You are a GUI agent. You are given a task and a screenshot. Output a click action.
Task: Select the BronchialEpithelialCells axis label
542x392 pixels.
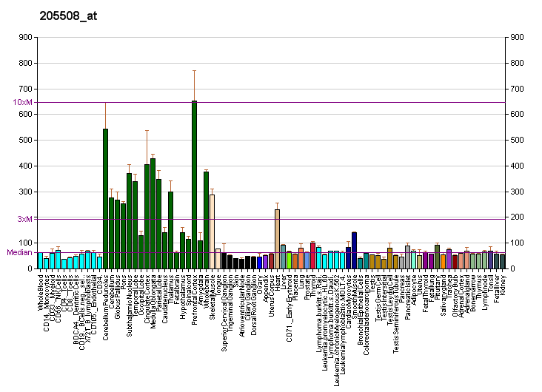click(x=360, y=309)
